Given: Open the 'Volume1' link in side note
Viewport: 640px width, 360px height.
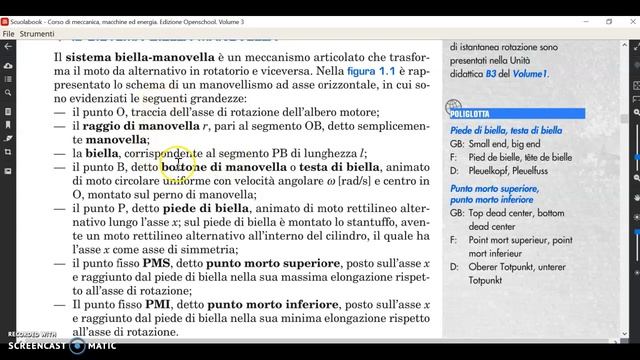Looking at the screenshot, I should click(529, 74).
